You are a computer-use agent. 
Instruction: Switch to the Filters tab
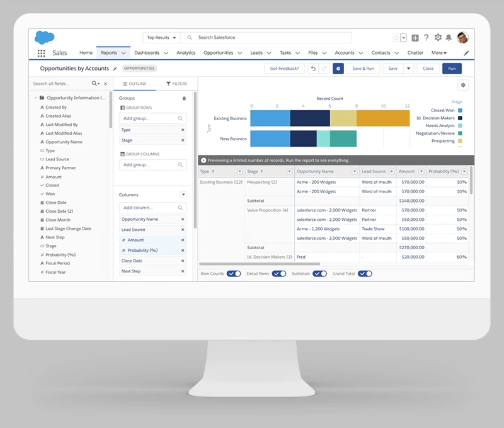pos(176,84)
